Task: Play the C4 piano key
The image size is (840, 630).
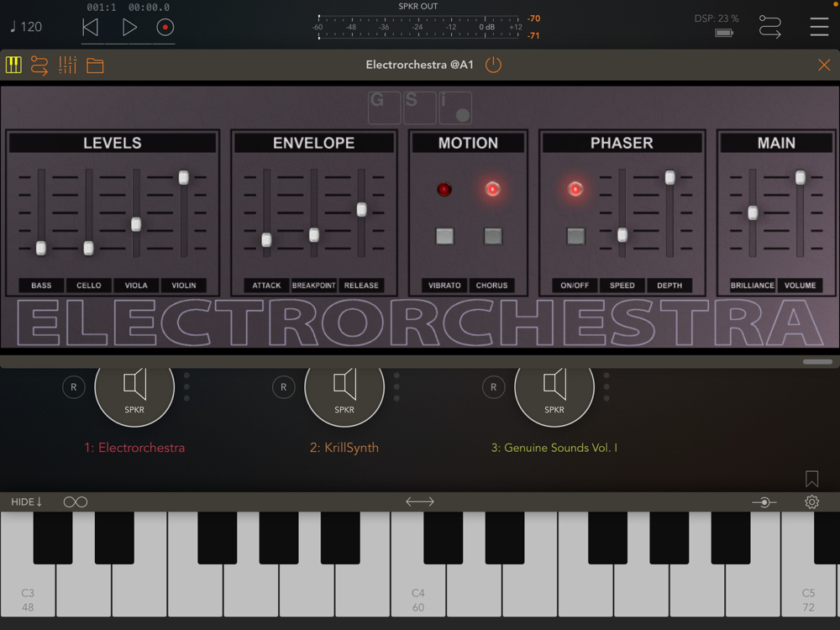Action: pos(418,590)
